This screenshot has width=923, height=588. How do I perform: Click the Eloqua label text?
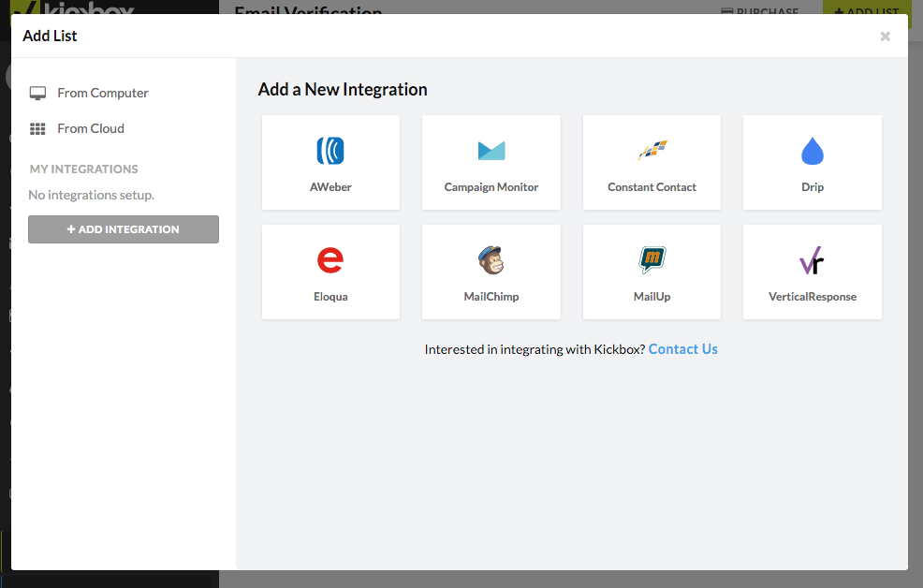coord(330,297)
